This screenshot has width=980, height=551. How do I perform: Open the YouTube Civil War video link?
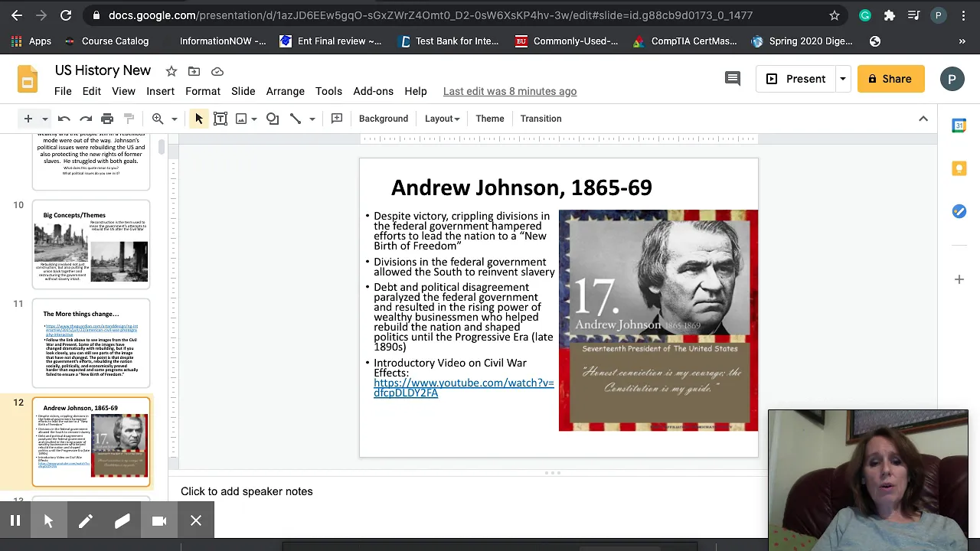(x=463, y=387)
